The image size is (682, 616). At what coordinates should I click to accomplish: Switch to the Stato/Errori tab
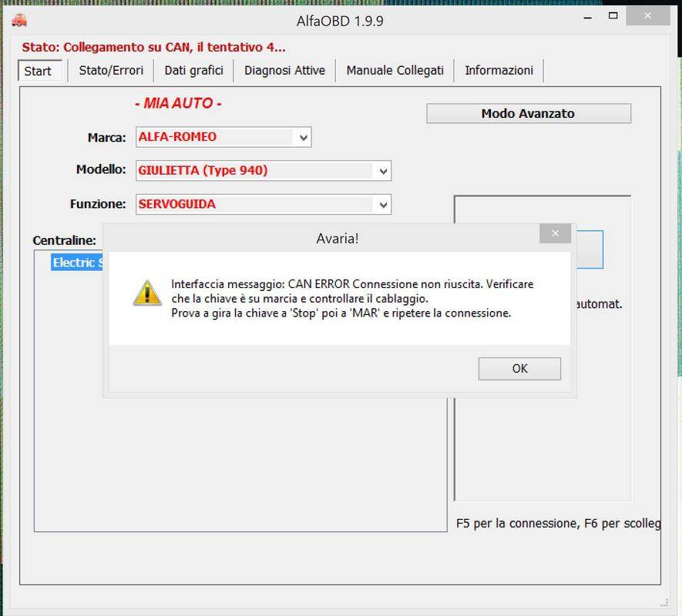(x=111, y=70)
